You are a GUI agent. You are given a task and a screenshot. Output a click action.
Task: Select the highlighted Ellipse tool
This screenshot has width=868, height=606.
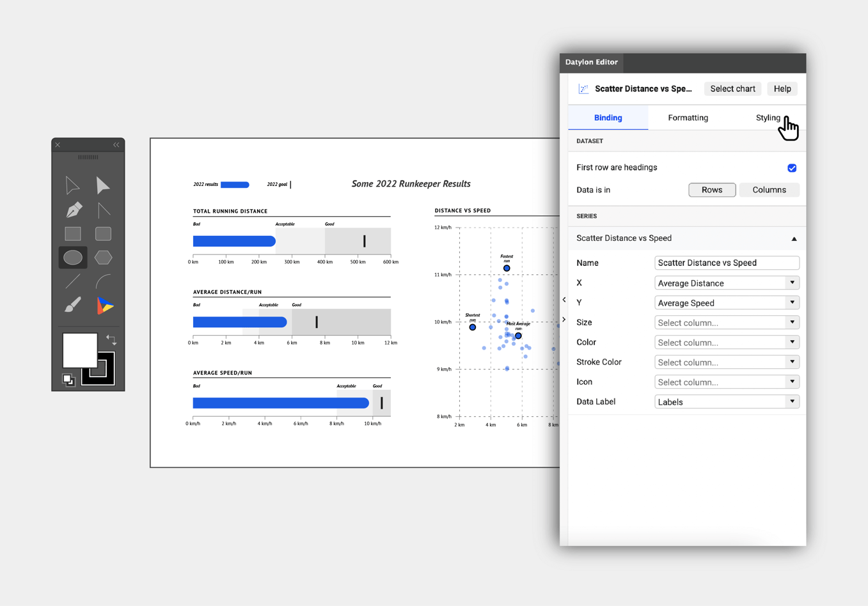72,258
